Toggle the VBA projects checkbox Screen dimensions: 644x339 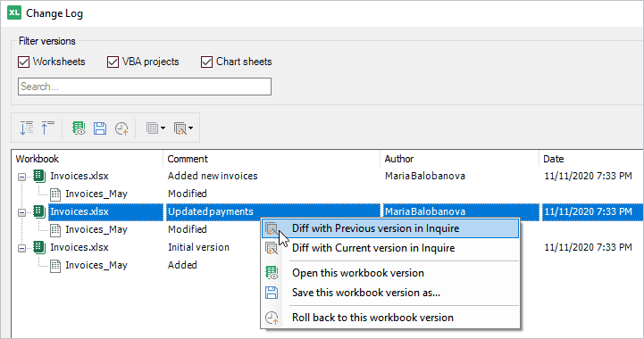click(x=113, y=62)
